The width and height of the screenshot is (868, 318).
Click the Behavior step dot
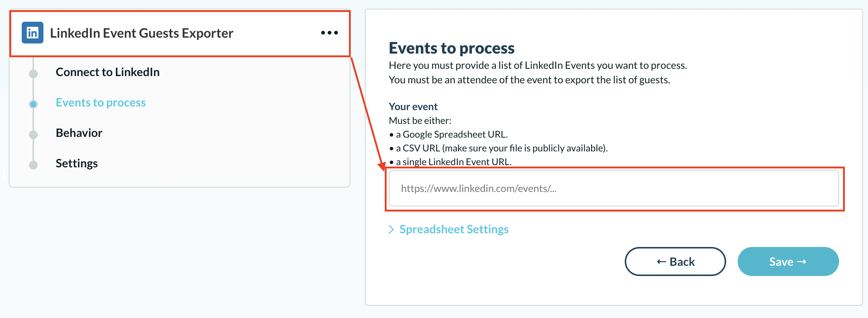(33, 134)
